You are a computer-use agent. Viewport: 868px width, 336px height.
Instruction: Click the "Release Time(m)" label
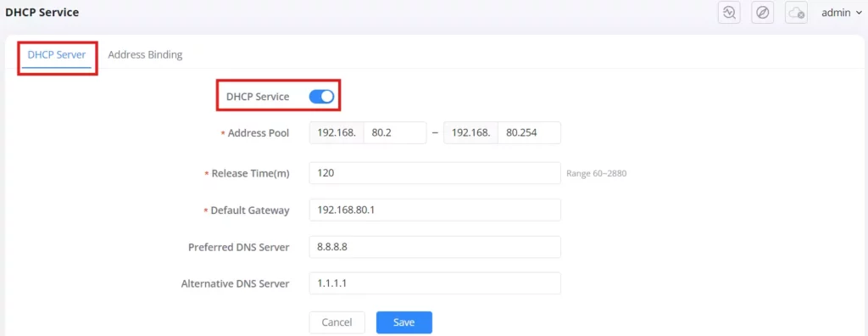[251, 174]
